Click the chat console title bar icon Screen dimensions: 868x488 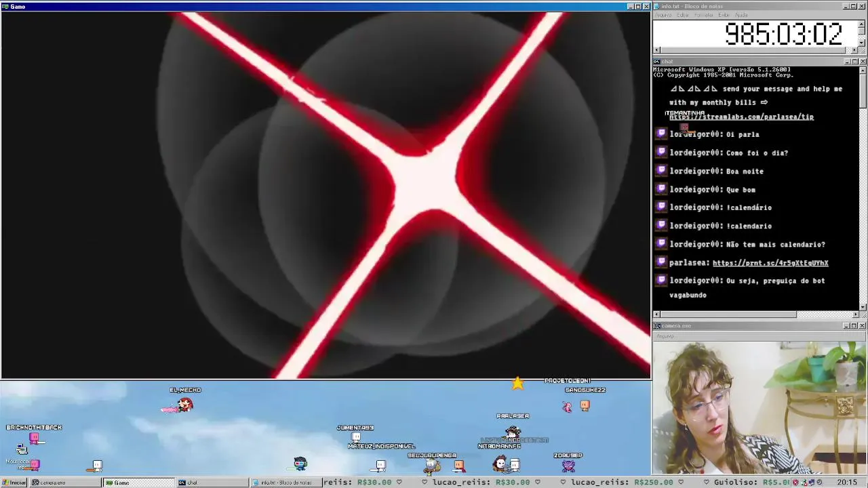657,62
